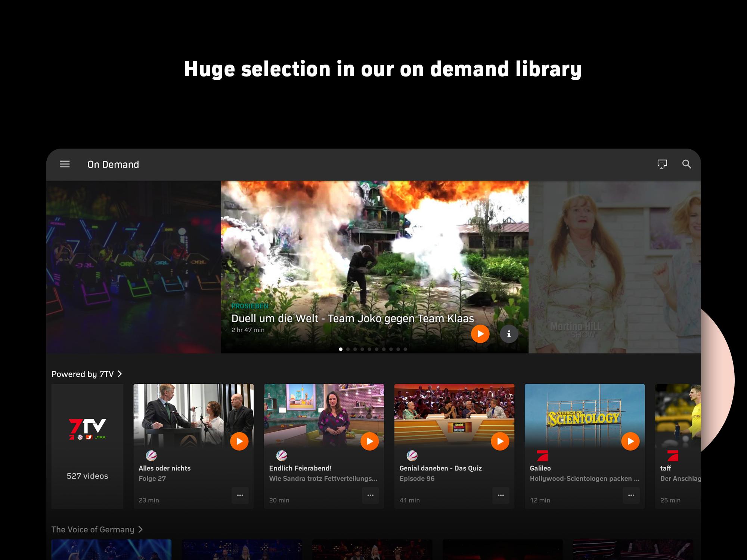Image resolution: width=747 pixels, height=560 pixels.
Task: Click the screen mirroring icon
Action: pos(661,164)
